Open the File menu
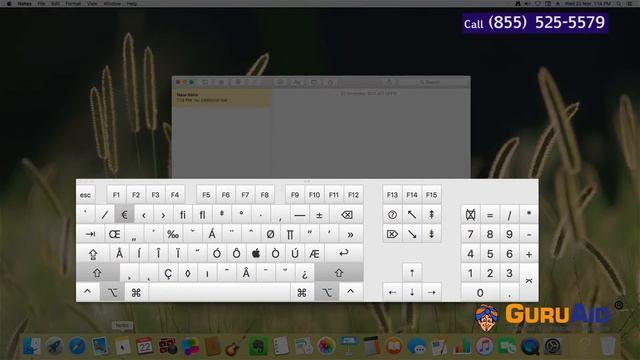640x360 pixels. (41, 4)
